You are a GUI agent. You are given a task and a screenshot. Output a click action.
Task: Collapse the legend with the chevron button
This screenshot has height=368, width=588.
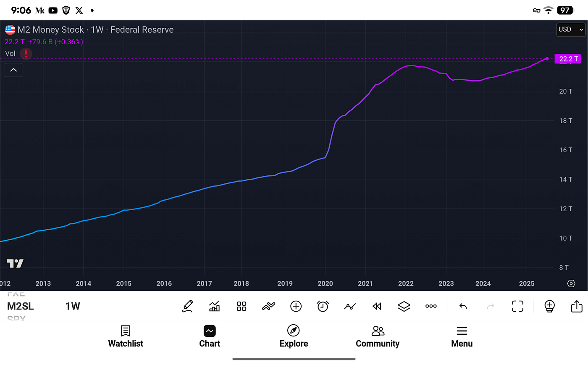[x=13, y=69]
